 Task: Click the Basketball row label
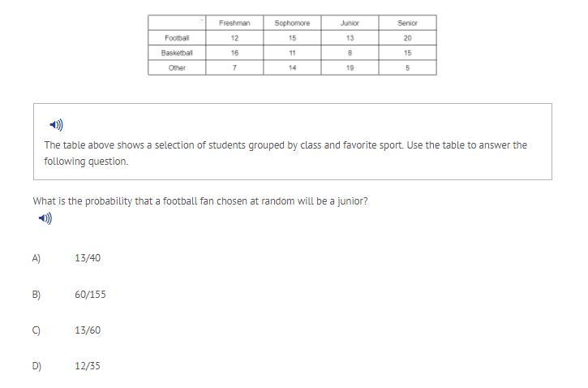tap(177, 53)
